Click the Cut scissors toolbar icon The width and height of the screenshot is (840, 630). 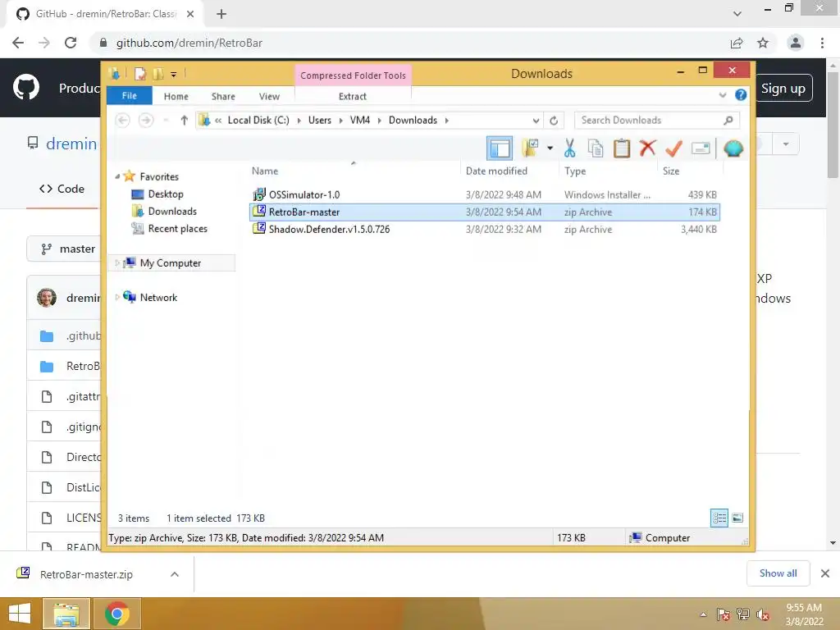point(569,148)
